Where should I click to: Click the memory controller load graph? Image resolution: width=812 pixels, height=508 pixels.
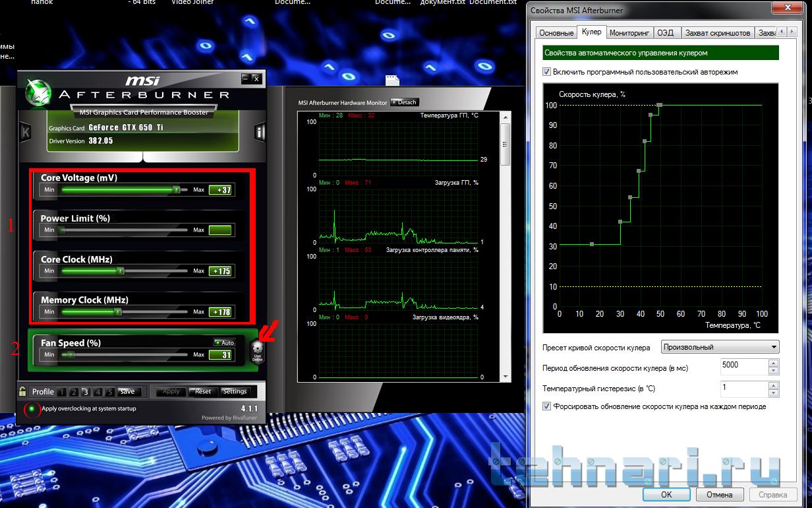tap(398, 282)
